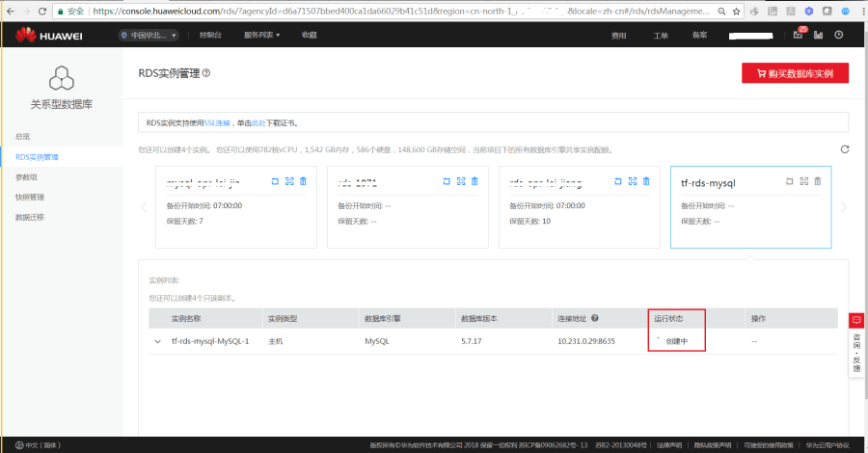Click restart icon on card with 保留天数 7
Viewport: 868px width, 453px height.
275,181
